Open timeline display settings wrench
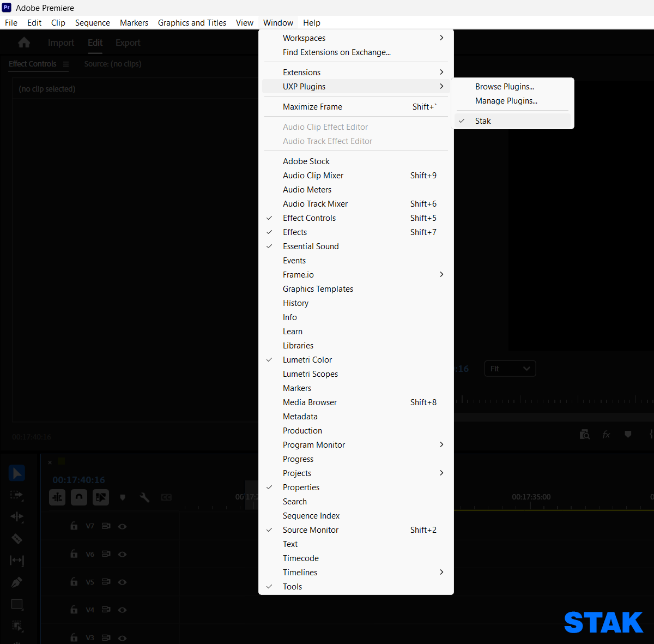The width and height of the screenshot is (654, 644). (x=144, y=497)
